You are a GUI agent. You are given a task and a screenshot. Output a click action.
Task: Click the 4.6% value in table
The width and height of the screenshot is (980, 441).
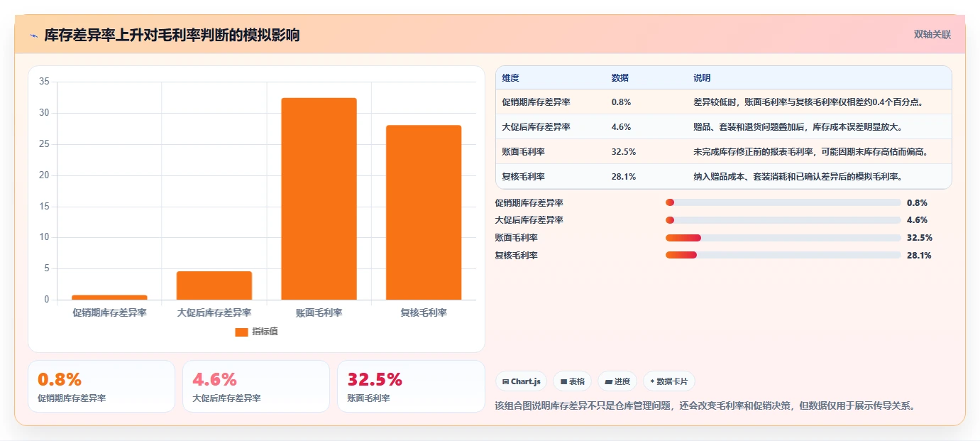(x=622, y=127)
